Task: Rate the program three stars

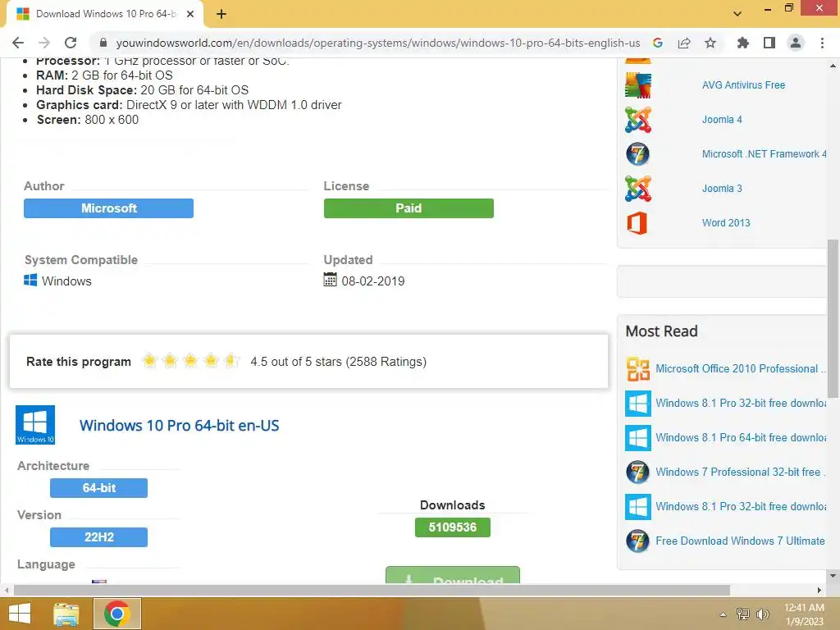Action: pyautogui.click(x=190, y=361)
